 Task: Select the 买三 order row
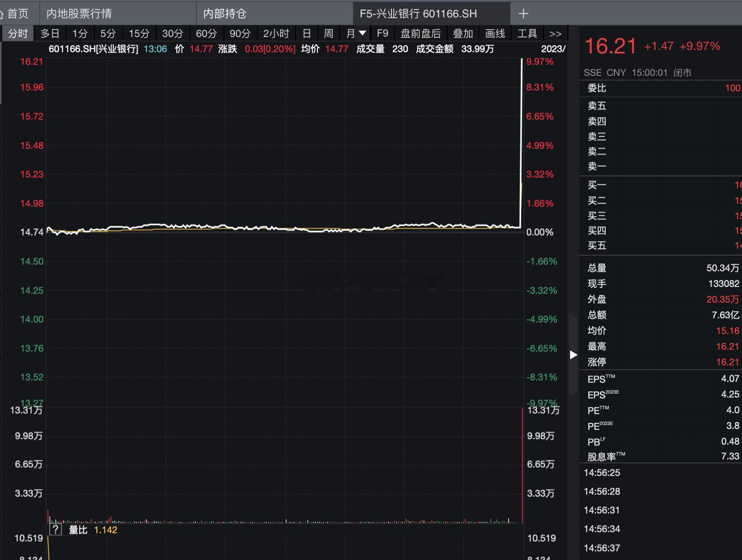pos(661,216)
